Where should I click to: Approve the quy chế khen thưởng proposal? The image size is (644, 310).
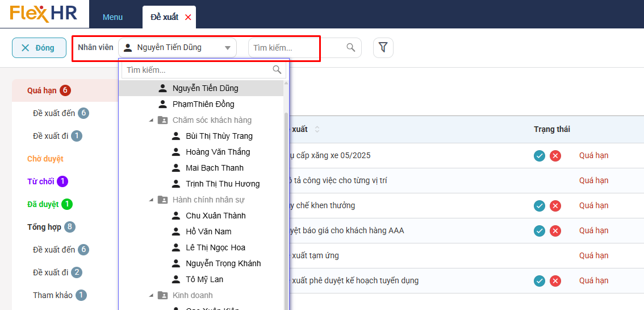click(x=540, y=206)
